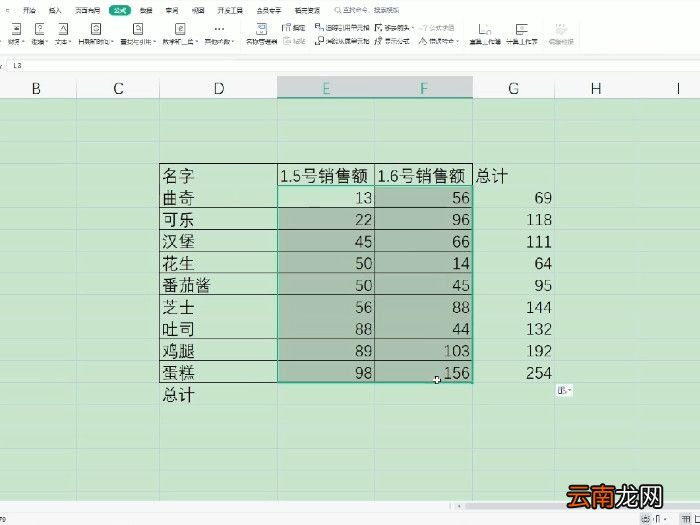Viewport: 700px width, 525px height.
Task: Toggle Show Formulas (显示公式)
Action: pos(392,41)
